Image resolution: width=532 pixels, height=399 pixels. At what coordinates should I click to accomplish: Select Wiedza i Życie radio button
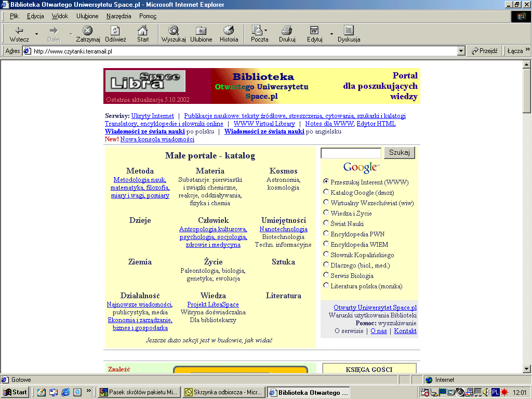[326, 212]
